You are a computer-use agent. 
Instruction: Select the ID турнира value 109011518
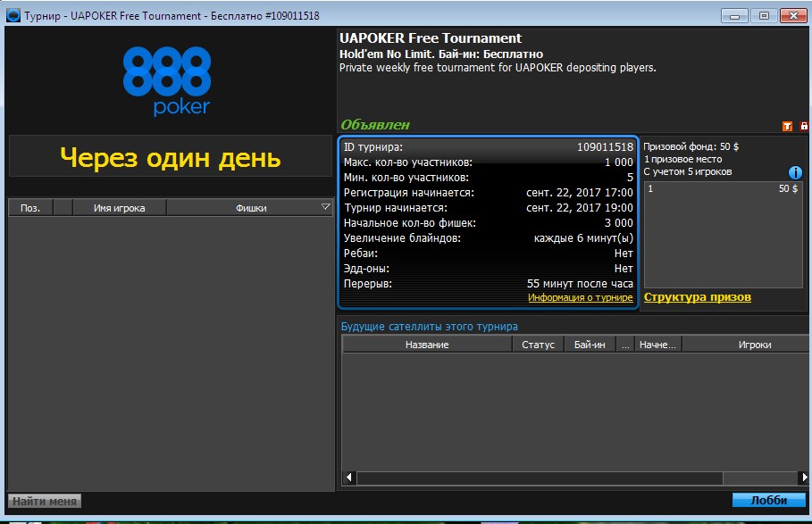(605, 147)
